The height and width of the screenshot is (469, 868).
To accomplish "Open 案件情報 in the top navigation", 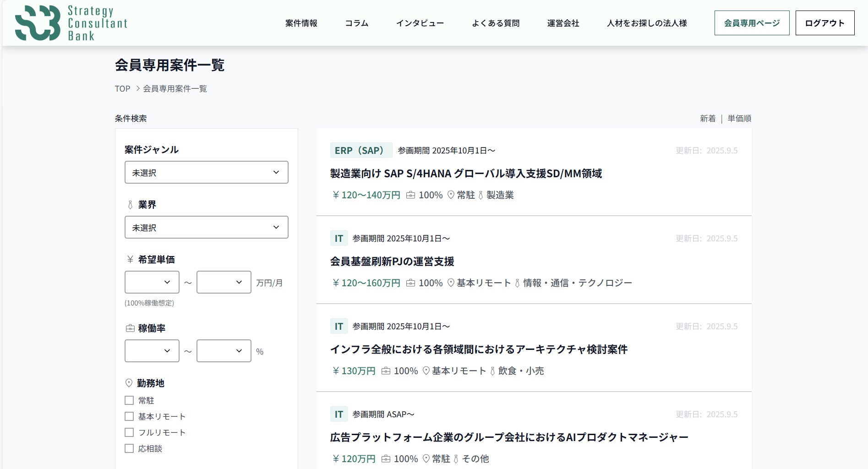I will coord(301,23).
